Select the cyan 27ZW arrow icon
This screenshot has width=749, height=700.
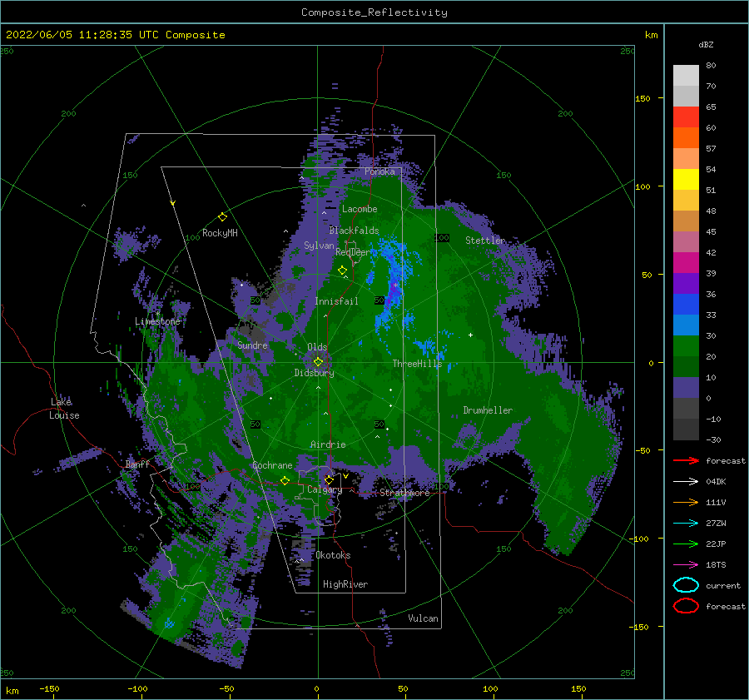[x=686, y=524]
